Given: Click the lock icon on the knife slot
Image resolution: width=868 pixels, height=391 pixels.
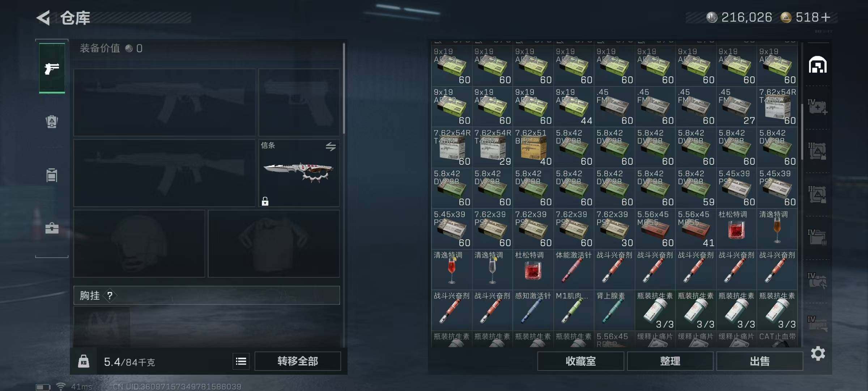Looking at the screenshot, I should point(265,201).
